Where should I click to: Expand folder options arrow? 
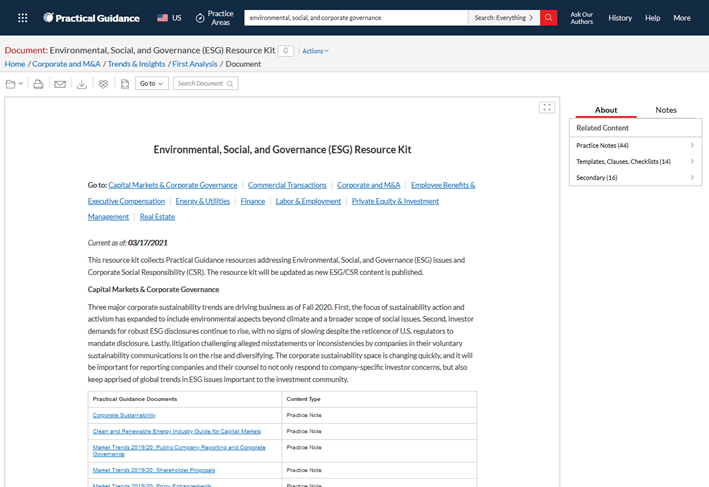pyautogui.click(x=20, y=83)
